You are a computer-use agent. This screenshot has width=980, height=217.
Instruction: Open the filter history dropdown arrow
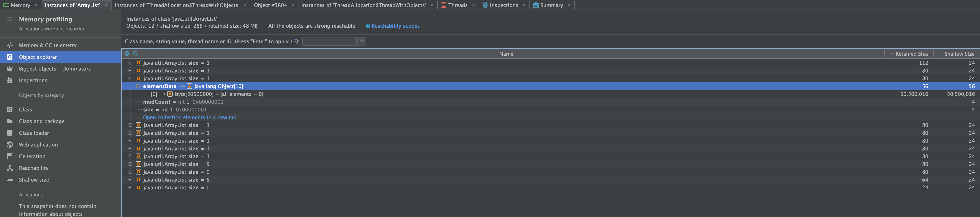361,41
